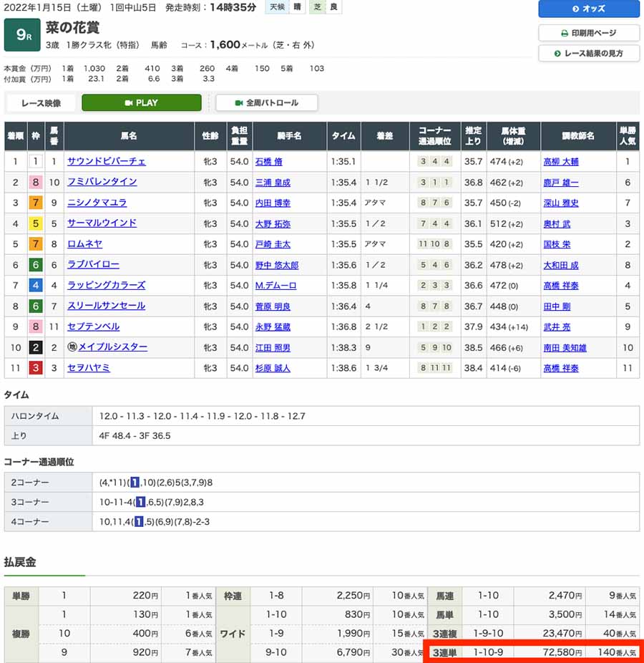This screenshot has width=644, height=663.
Task: Click the 騎手名 column header
Action: (x=290, y=136)
